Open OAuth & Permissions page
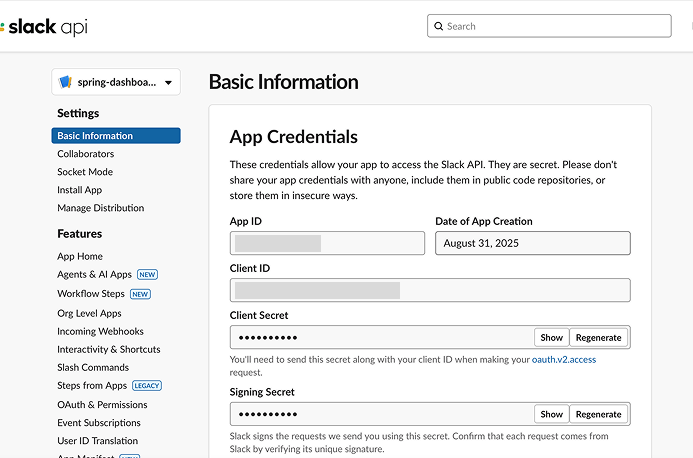693x458 pixels. [x=102, y=405]
